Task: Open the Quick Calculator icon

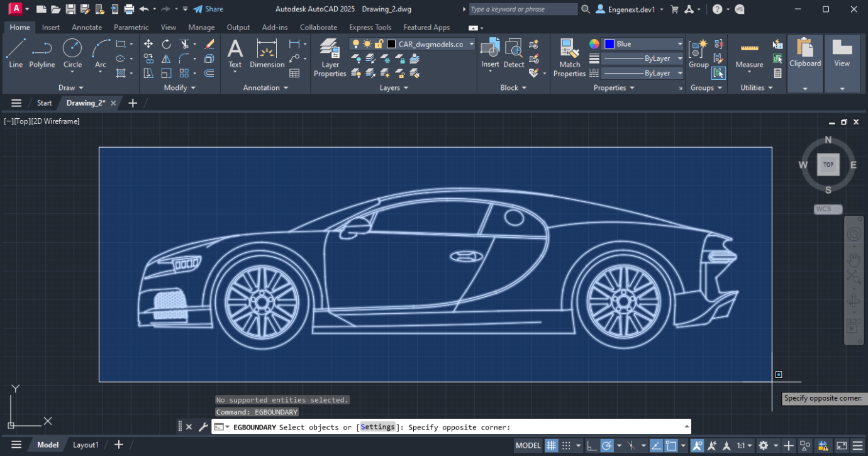Action: [778, 73]
